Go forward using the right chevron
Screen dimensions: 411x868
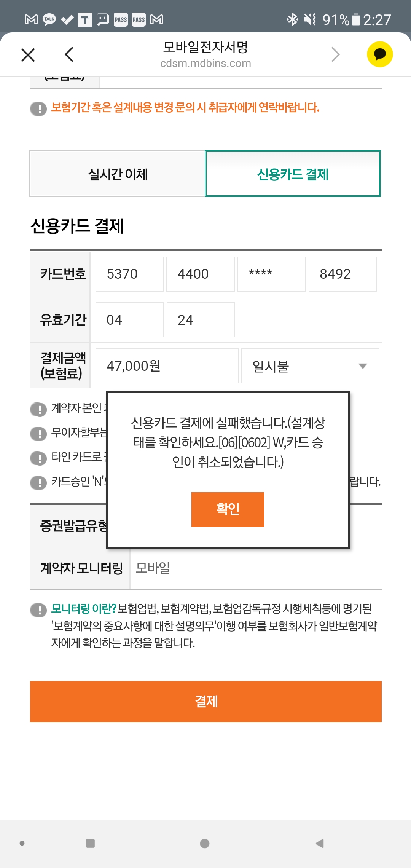[335, 54]
